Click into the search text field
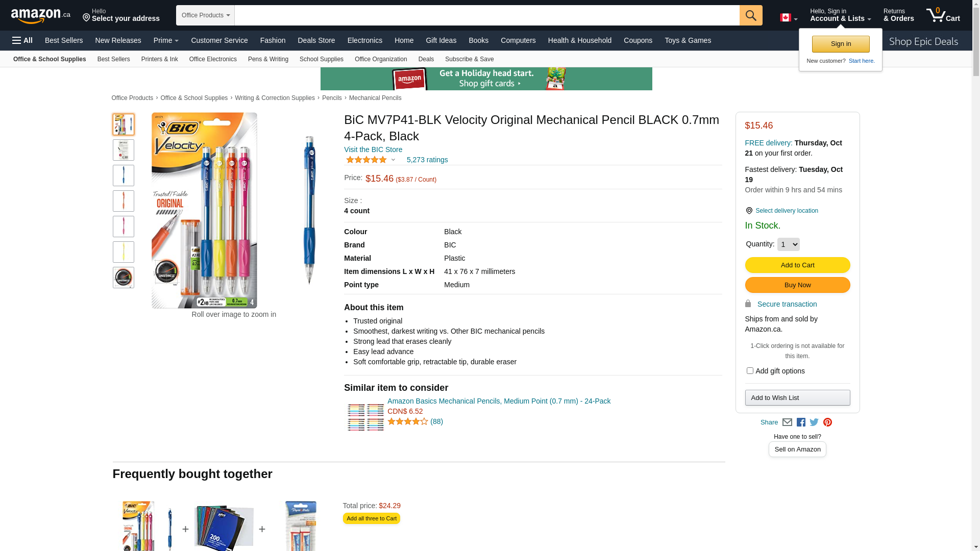The height and width of the screenshot is (551, 980). point(486,15)
